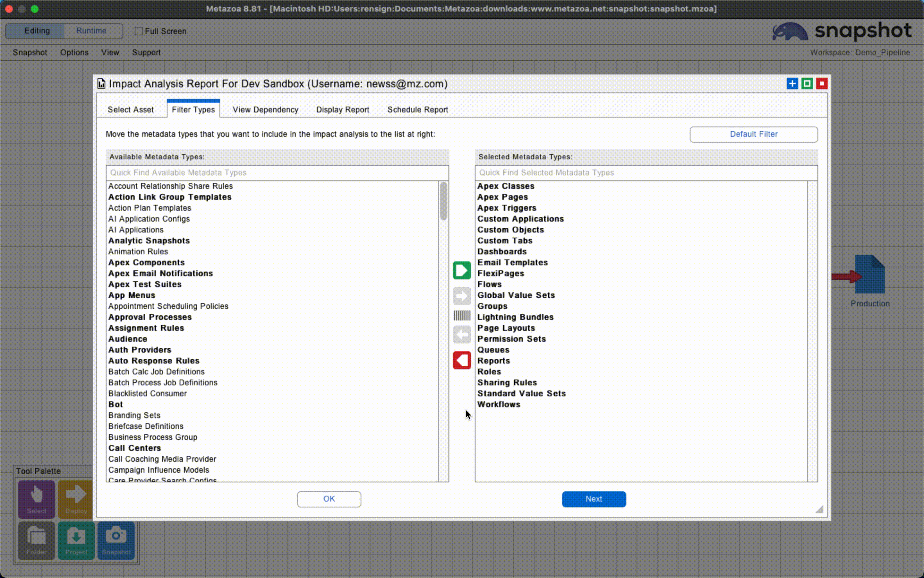Switch to the Schedule Report tab
924x578 pixels.
coord(418,110)
